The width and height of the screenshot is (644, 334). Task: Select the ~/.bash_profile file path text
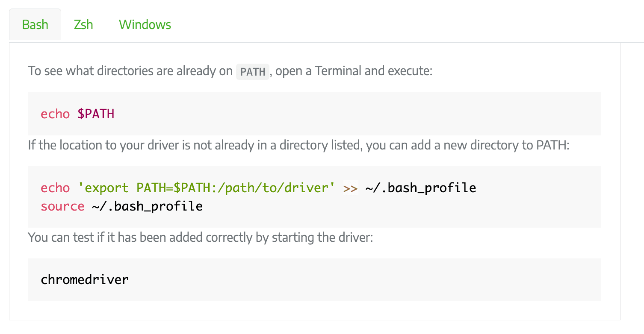point(420,187)
